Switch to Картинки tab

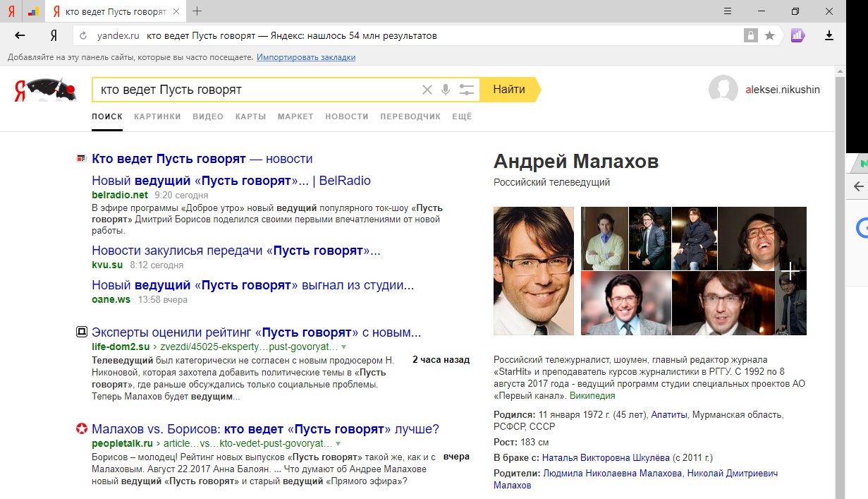[x=157, y=116]
